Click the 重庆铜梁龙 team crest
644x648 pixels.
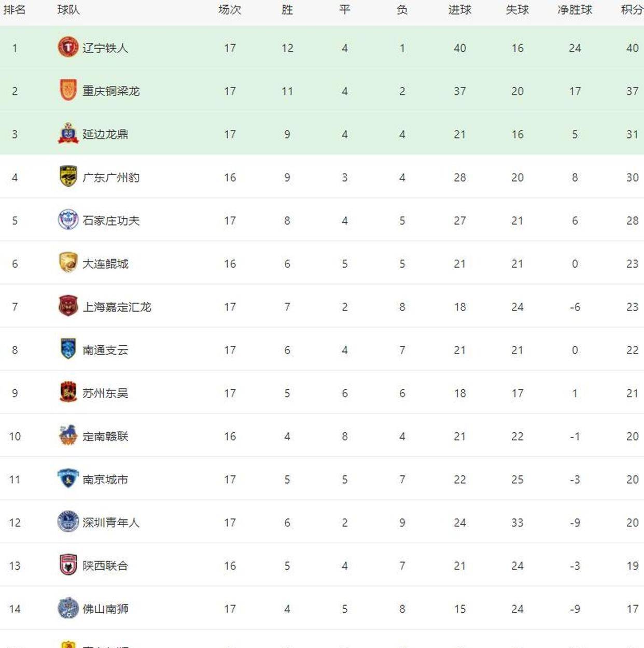click(68, 91)
